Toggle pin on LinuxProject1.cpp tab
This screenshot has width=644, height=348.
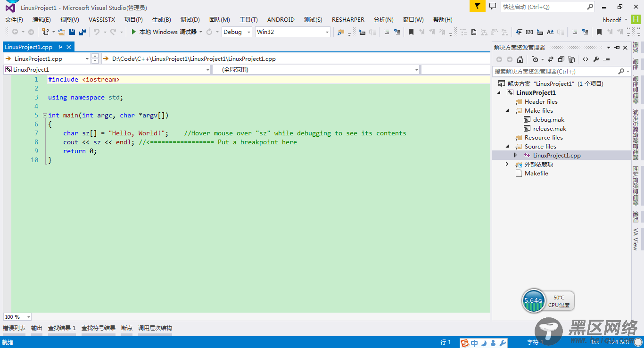click(60, 47)
